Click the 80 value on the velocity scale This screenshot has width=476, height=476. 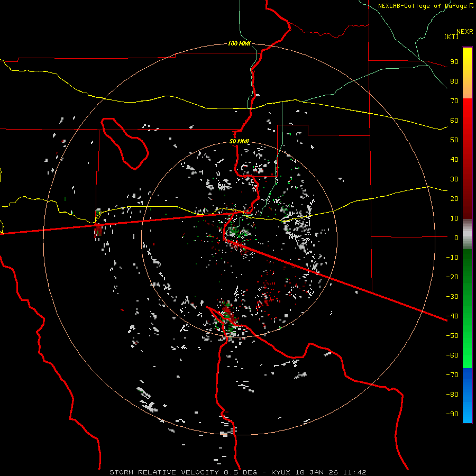click(x=454, y=81)
